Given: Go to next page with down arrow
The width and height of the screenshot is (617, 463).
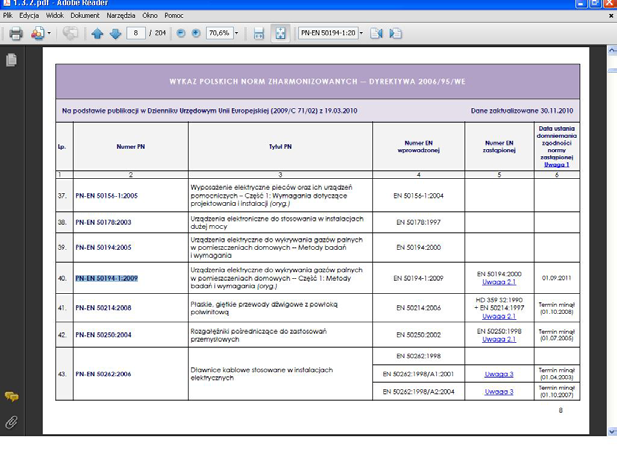Looking at the screenshot, I should [x=115, y=34].
